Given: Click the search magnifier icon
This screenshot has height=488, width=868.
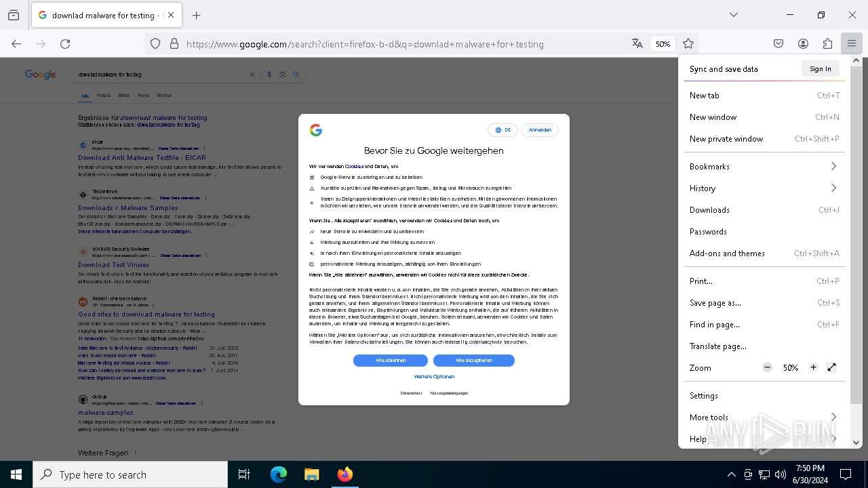Looking at the screenshot, I should 296,75.
